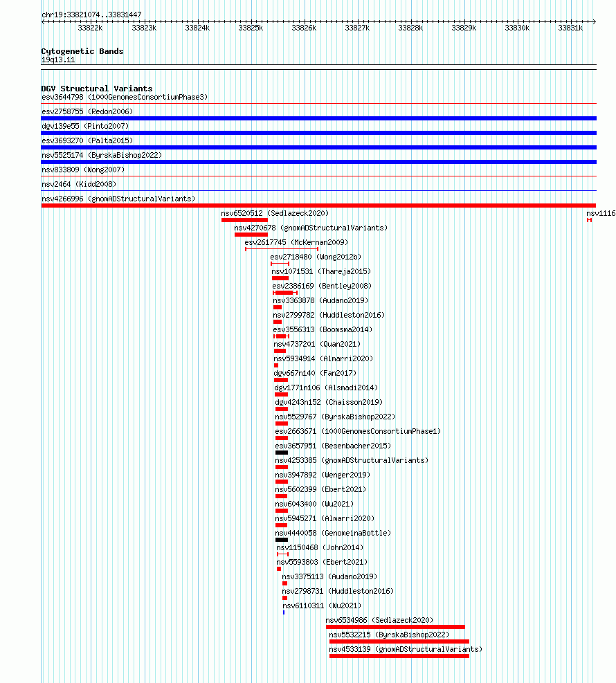
Task: Select the 19q13.11 band label
Action: (x=58, y=60)
